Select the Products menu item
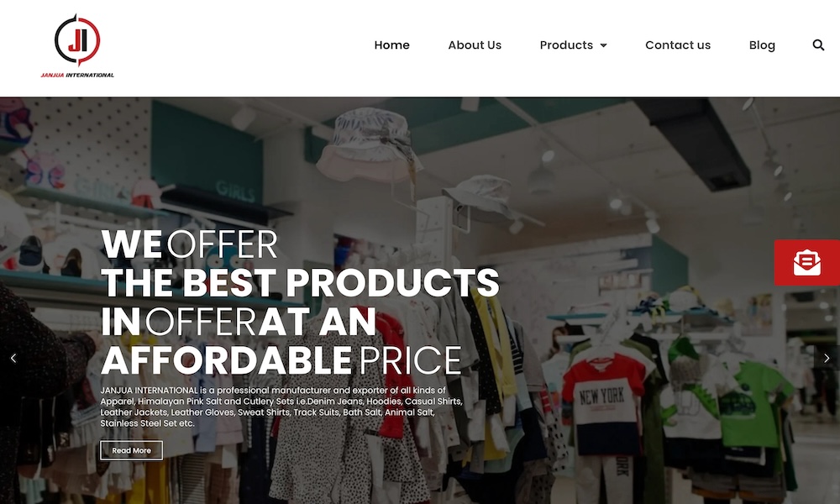 566,45
